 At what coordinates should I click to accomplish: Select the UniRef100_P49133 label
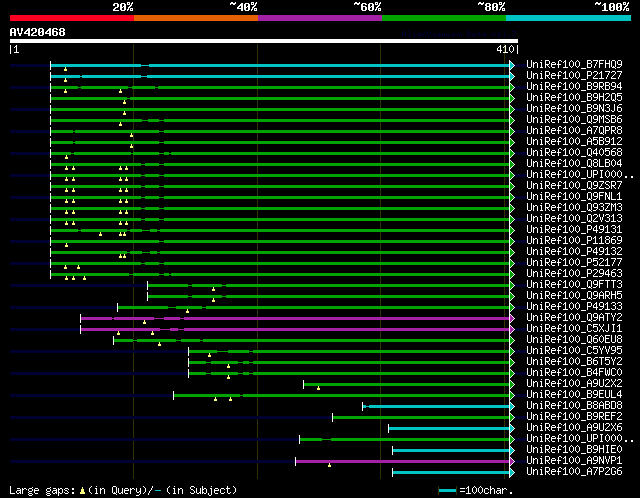click(574, 307)
